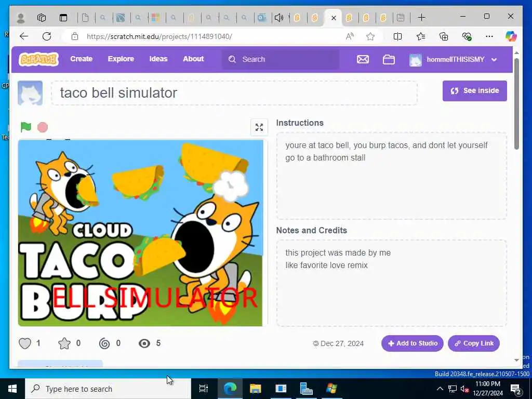The height and width of the screenshot is (399, 532).
Task: Click the views eye icon
Action: [144, 343]
